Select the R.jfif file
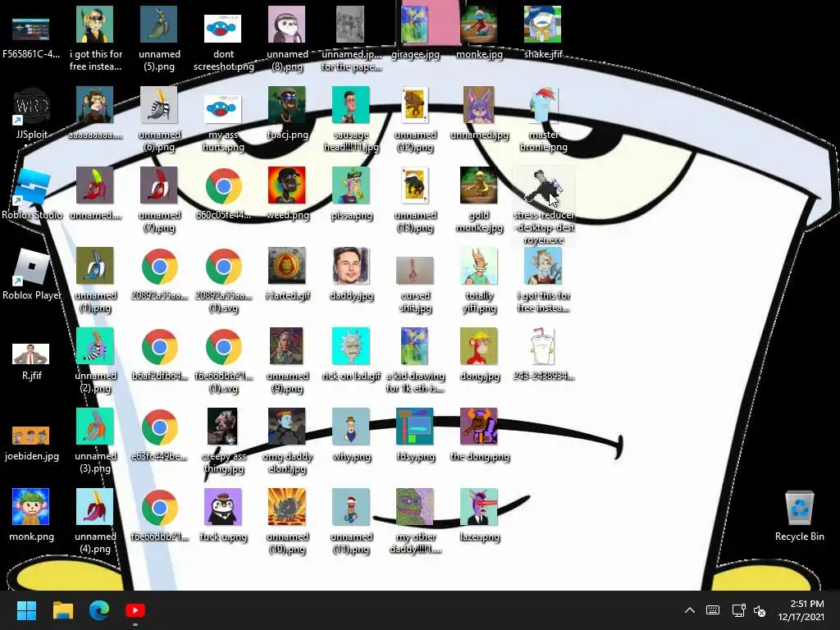840x630 pixels. (x=31, y=362)
